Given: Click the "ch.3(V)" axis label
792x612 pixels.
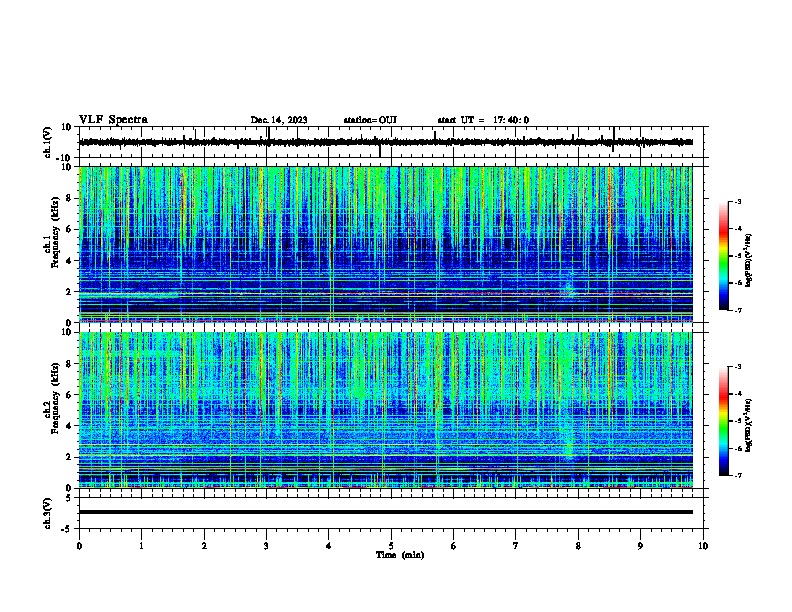Looking at the screenshot, I should point(48,513).
